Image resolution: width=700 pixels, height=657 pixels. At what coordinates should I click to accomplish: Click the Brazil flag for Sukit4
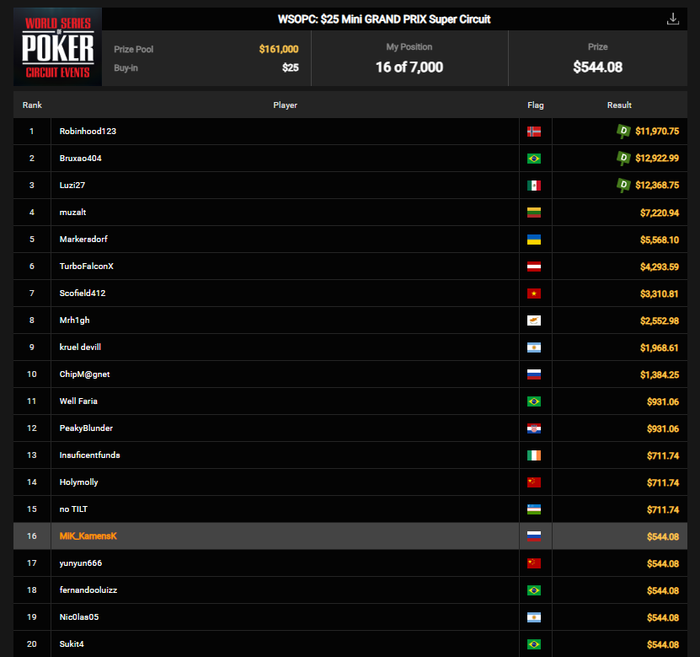tap(534, 644)
